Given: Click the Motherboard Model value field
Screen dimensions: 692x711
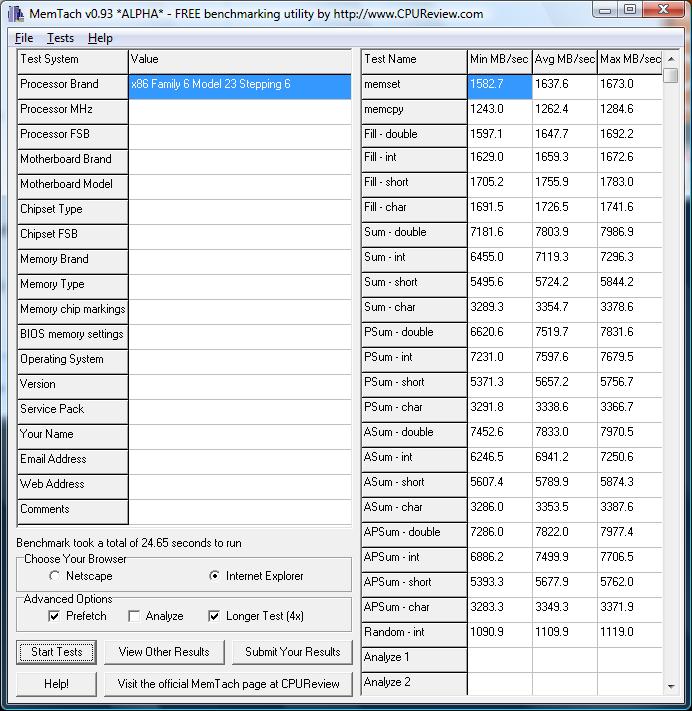Looking at the screenshot, I should click(240, 186).
